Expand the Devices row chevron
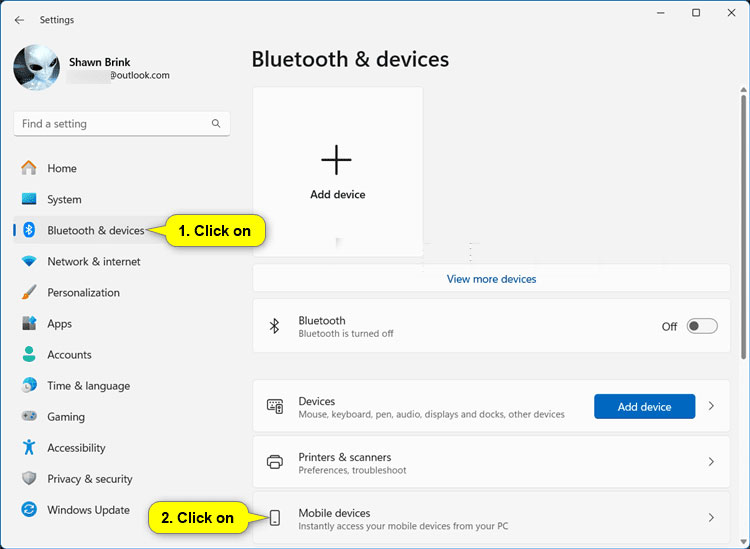This screenshot has width=750, height=549. [711, 406]
